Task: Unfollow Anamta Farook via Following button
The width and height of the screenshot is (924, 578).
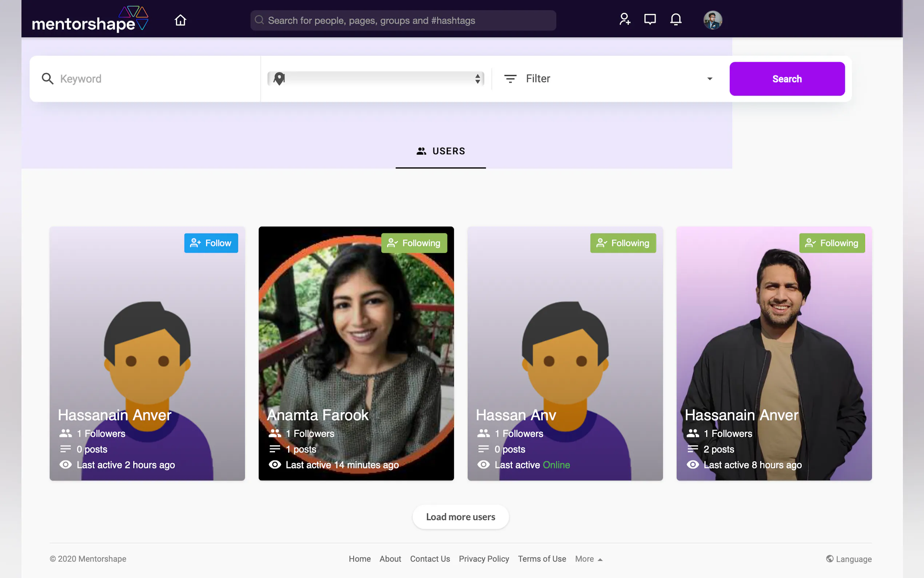Action: pyautogui.click(x=414, y=243)
